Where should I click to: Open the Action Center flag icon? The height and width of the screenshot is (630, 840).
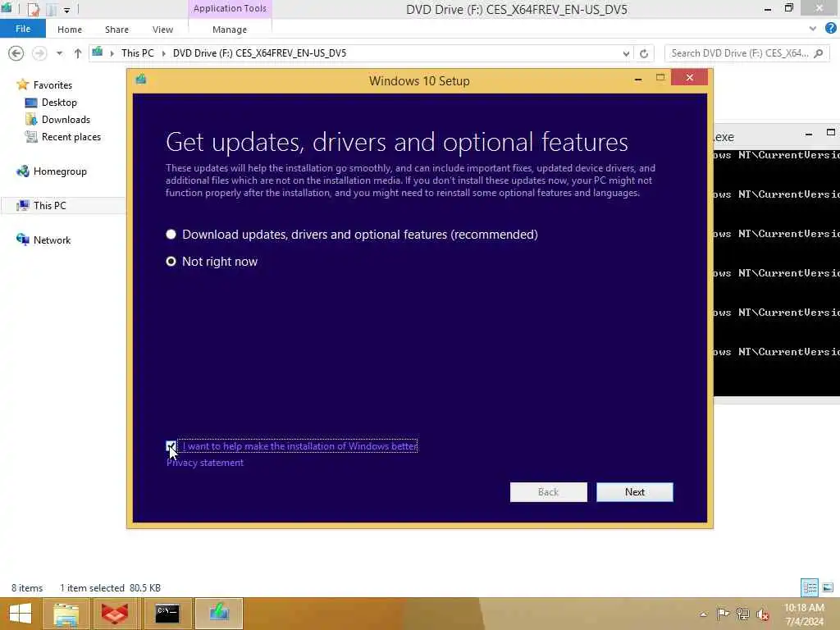pyautogui.click(x=722, y=614)
